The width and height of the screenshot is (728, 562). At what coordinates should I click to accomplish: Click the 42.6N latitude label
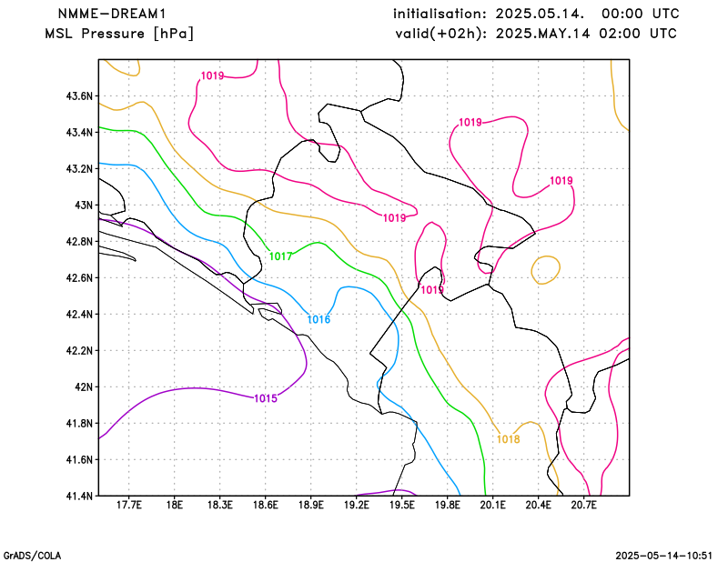click(79, 278)
